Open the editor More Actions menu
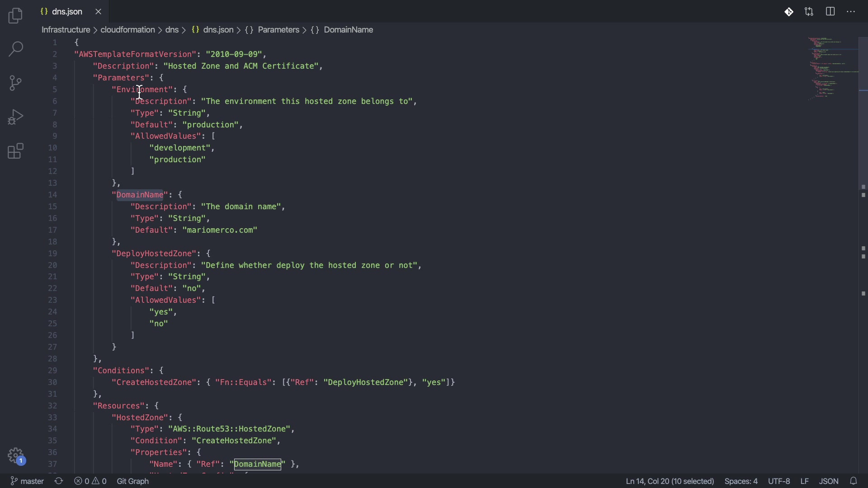This screenshot has width=868, height=488. 851,12
